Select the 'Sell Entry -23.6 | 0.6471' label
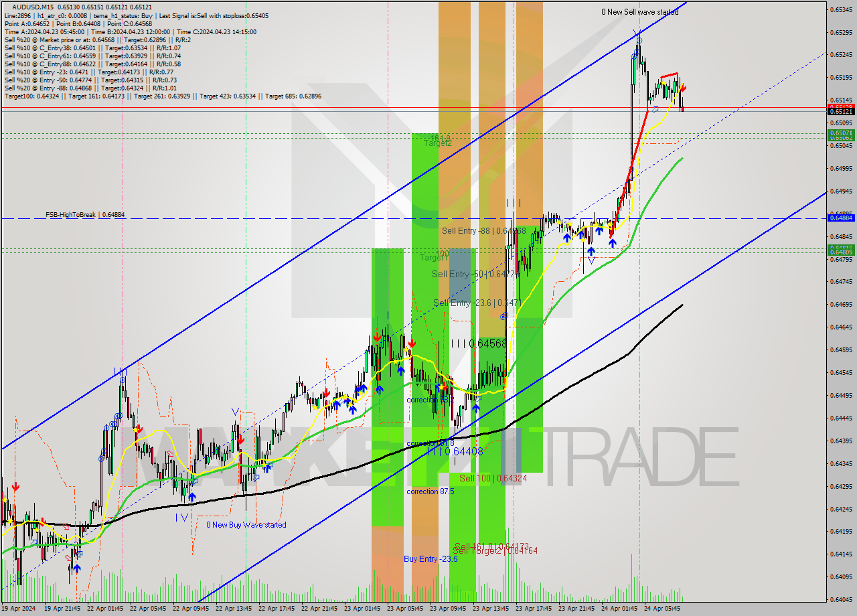This screenshot has height=616, width=857. (x=477, y=303)
